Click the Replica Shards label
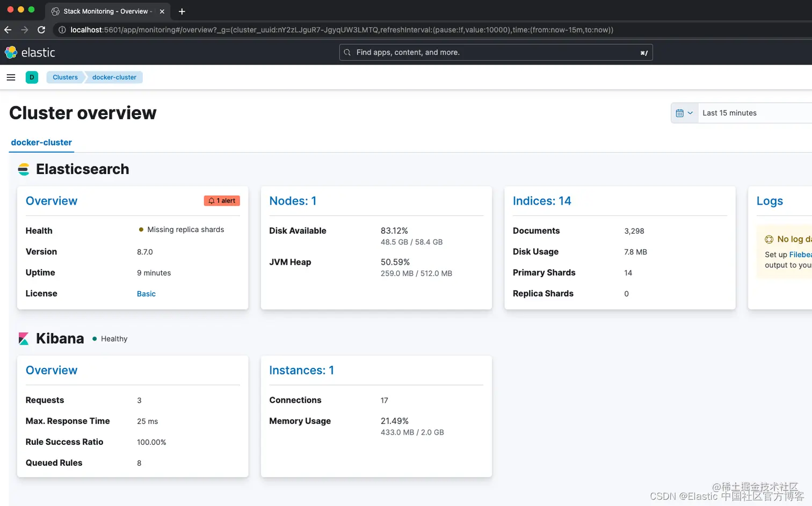This screenshot has width=812, height=506. (x=543, y=294)
